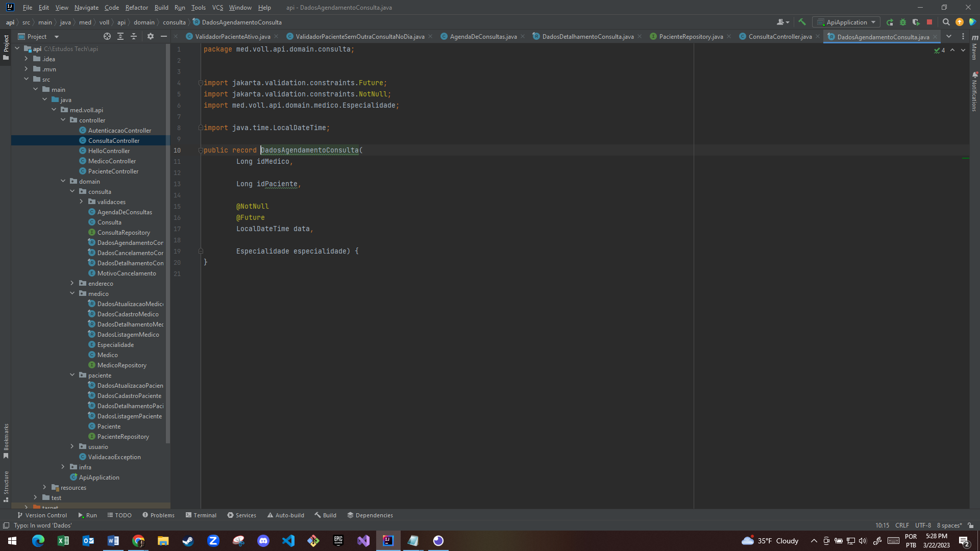Click the Debug bug icon
Screen dimensions: 980x551
tap(903, 22)
